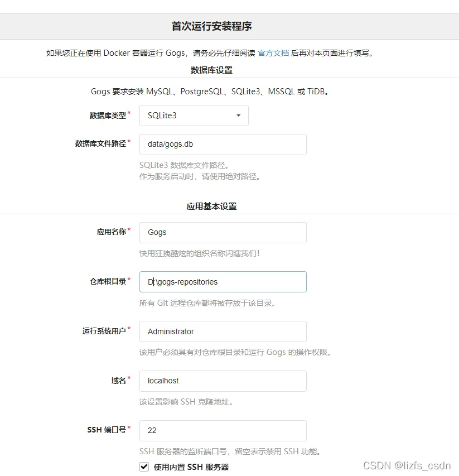Click the 仓库根目录 gogs-repositories field

click(x=223, y=282)
